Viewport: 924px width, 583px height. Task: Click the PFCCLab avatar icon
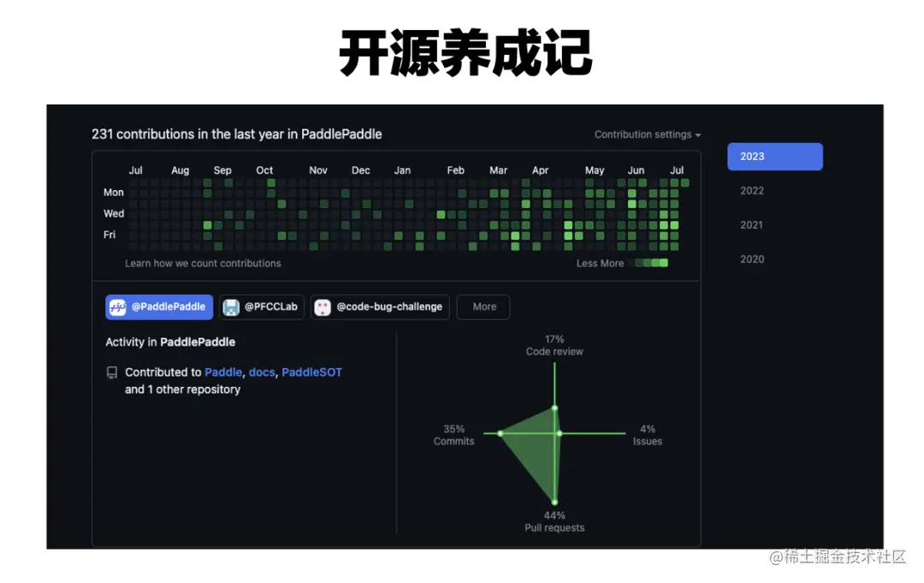231,306
